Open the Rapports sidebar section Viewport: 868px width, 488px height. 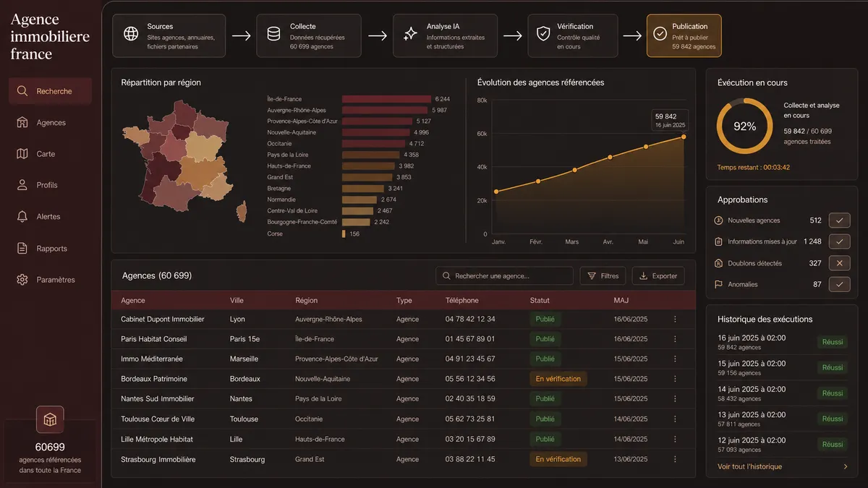point(50,249)
